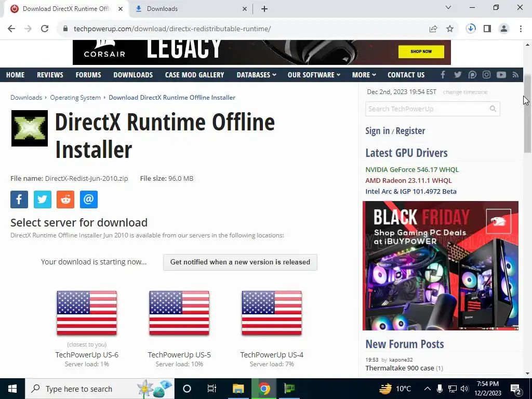The image size is (532, 399).
Task: Share page on Twitter button
Action: [43, 199]
